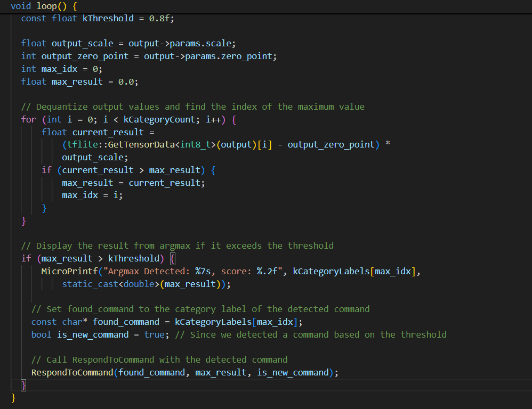Place cursor on kThreshold constant declaration

click(x=108, y=18)
